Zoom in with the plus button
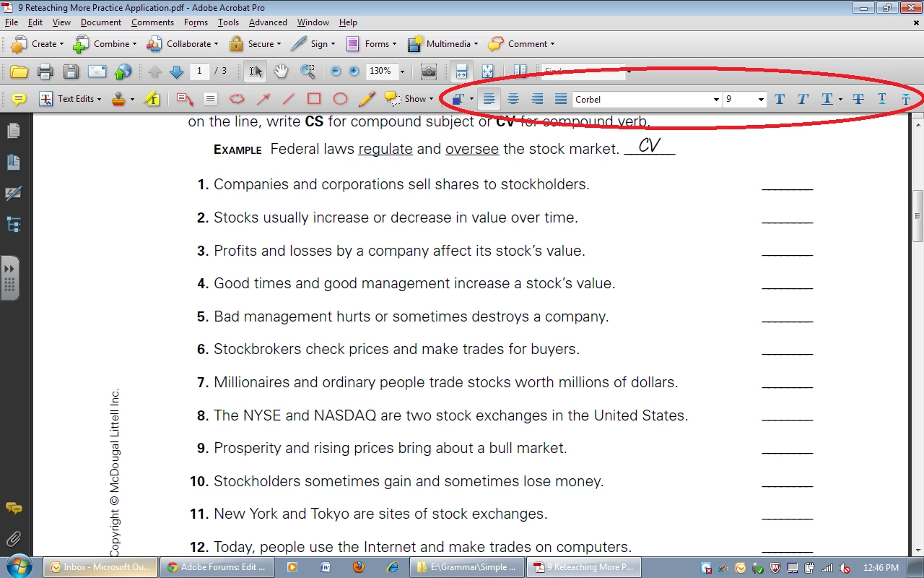924x578 pixels. 354,72
